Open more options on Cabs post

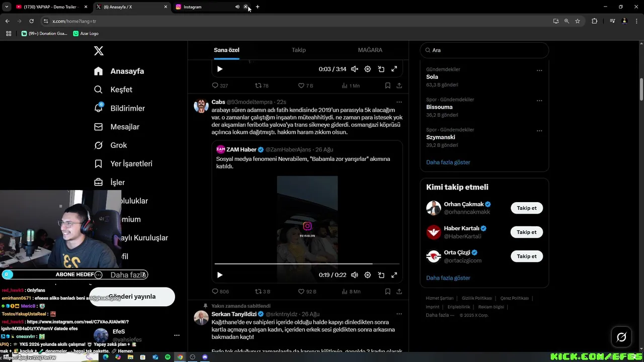point(399,102)
